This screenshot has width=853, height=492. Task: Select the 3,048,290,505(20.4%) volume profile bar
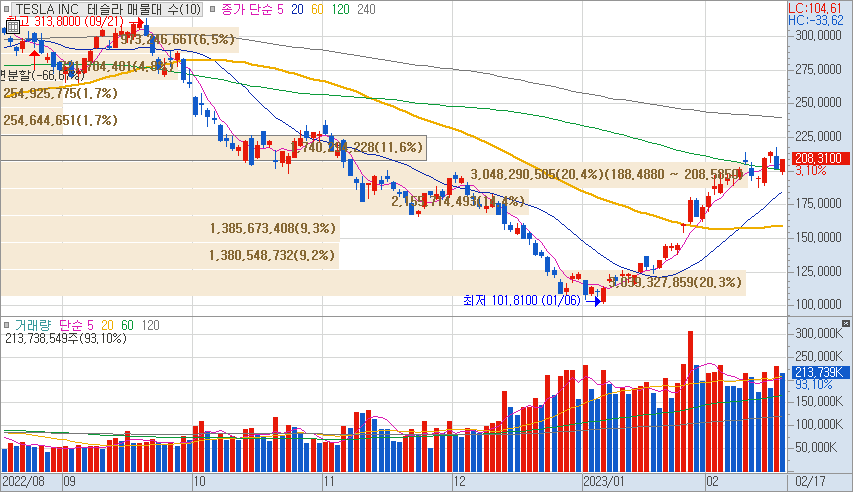[373, 175]
